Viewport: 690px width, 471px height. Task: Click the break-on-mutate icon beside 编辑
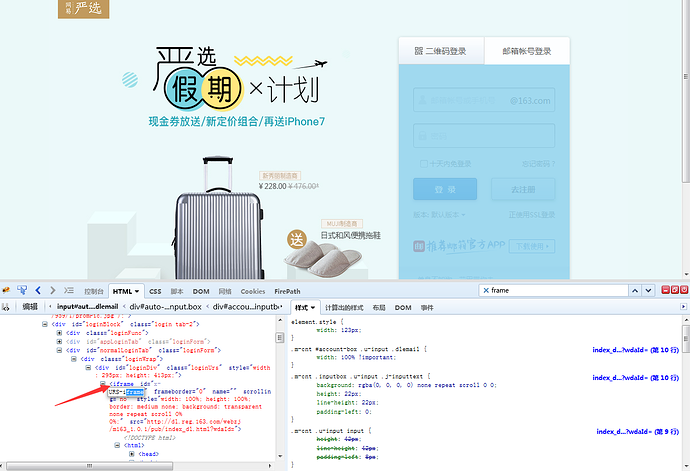[x=6, y=307]
